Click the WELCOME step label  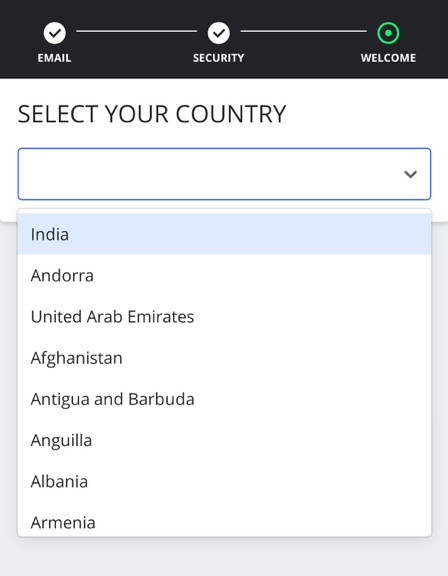[388, 58]
